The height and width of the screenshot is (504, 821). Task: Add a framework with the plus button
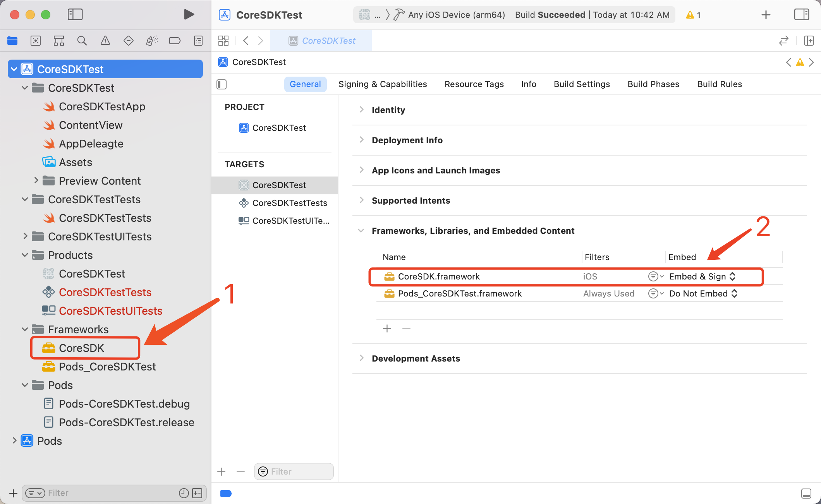click(387, 329)
